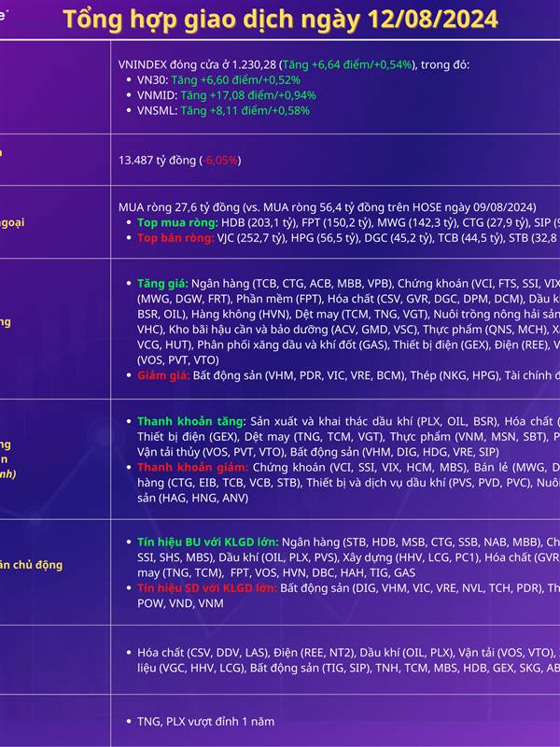Screen dimensions: 560x747
Task: Select the red "Top bán ròng:" label
Action: click(175, 238)
